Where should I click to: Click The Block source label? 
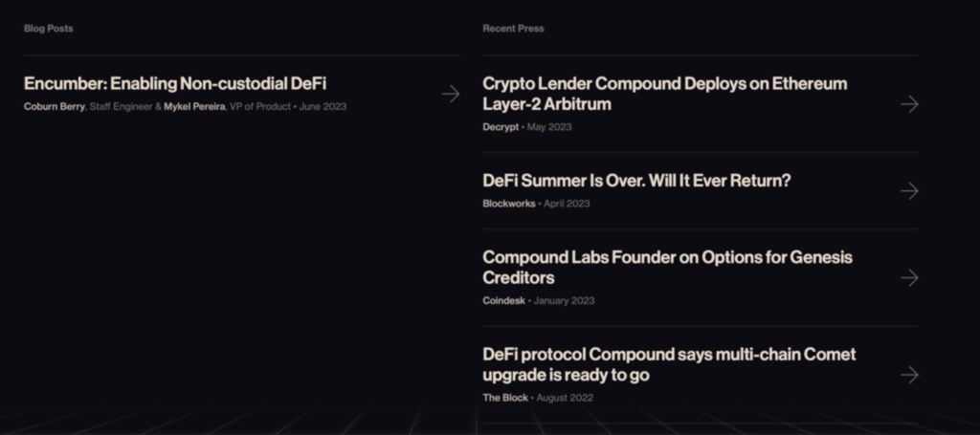[504, 398]
